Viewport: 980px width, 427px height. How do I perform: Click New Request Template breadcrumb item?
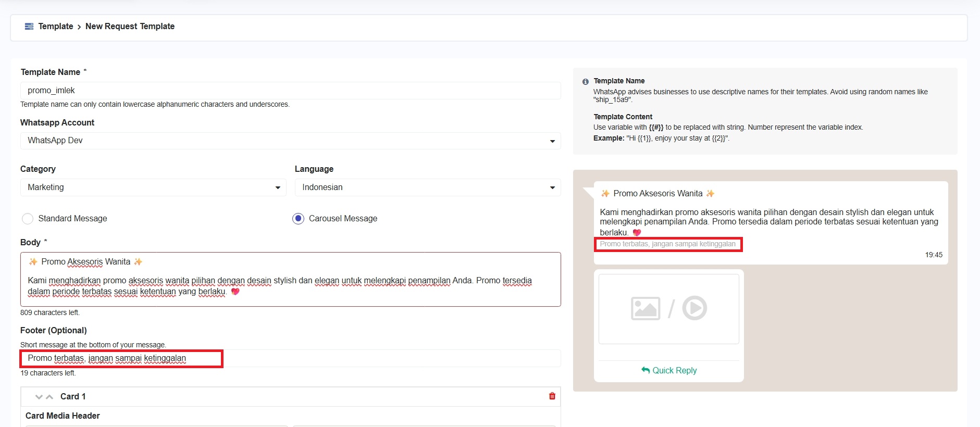[x=130, y=27]
